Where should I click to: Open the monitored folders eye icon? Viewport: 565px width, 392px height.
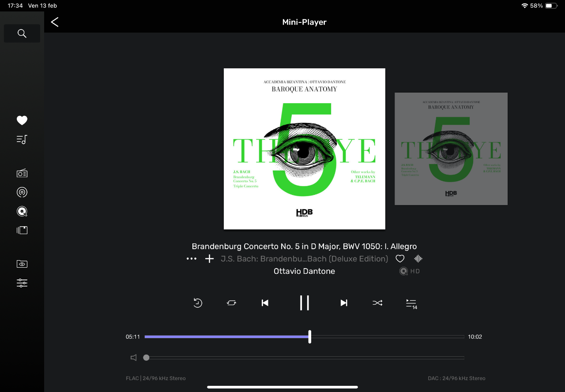22,264
